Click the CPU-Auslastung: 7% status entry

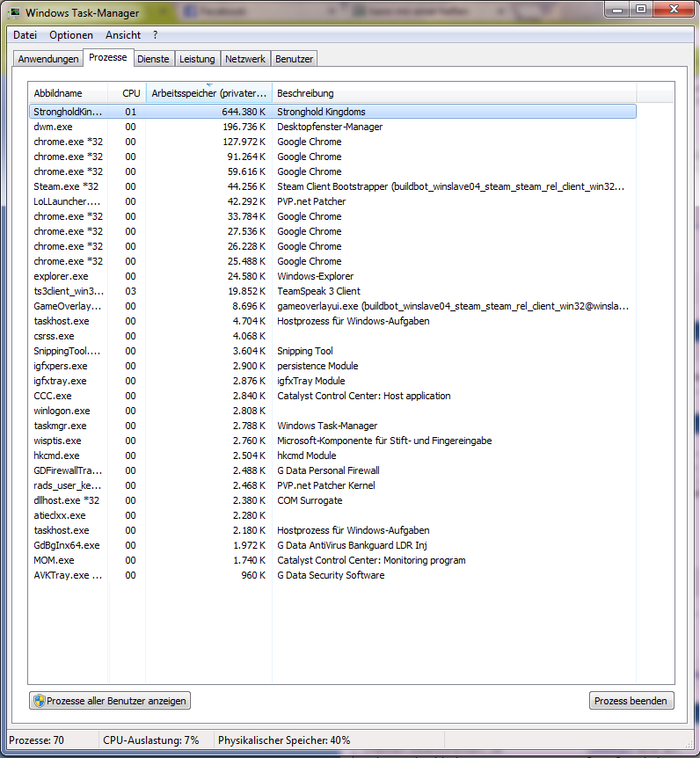click(x=151, y=740)
